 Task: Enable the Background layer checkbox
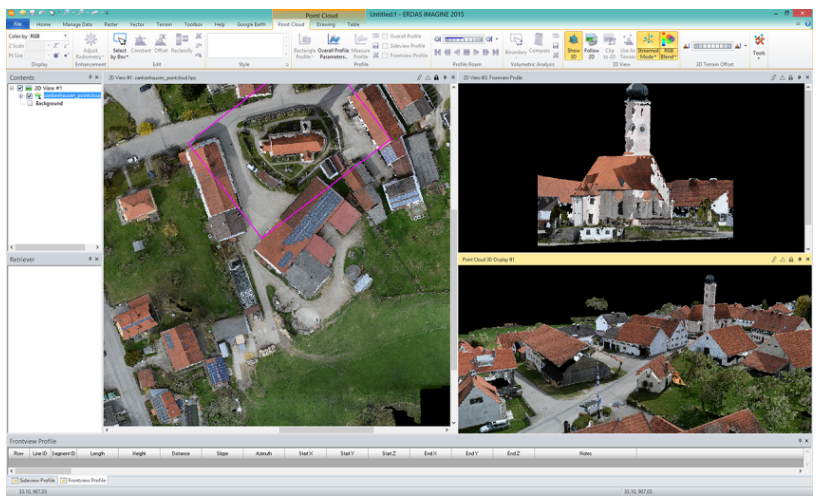pyautogui.click(x=29, y=103)
